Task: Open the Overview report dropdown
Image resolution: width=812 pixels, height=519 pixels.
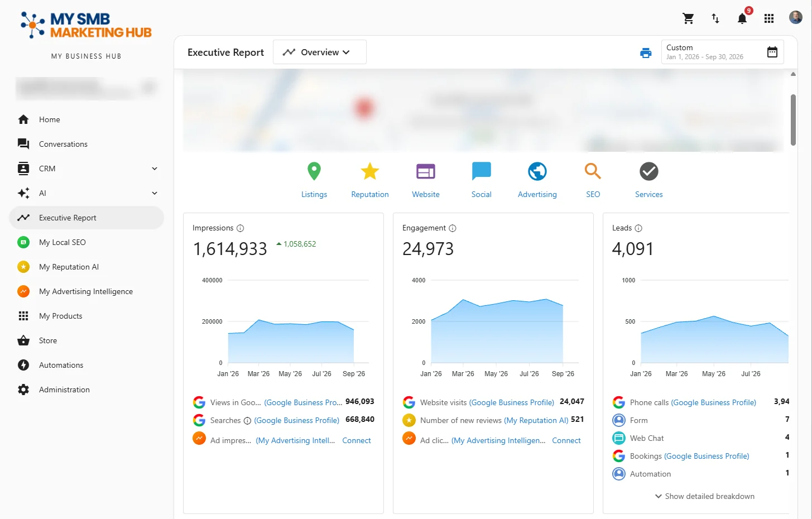Action: coord(320,52)
